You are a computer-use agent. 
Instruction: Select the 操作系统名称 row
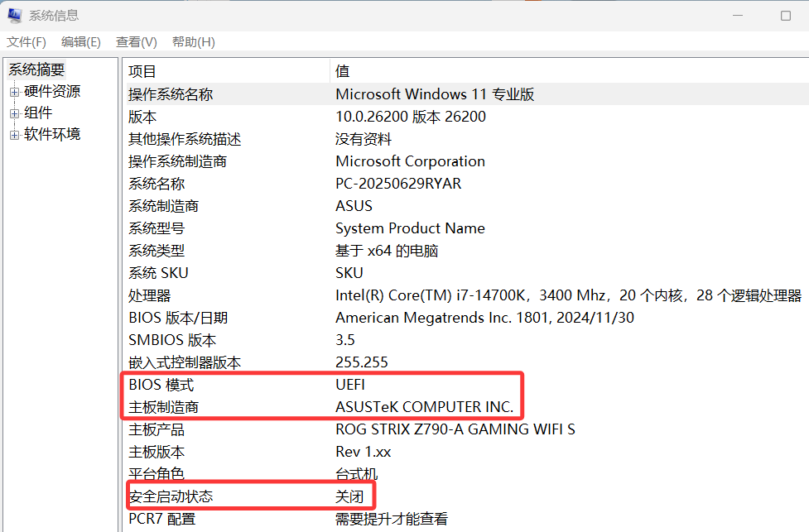coord(171,94)
